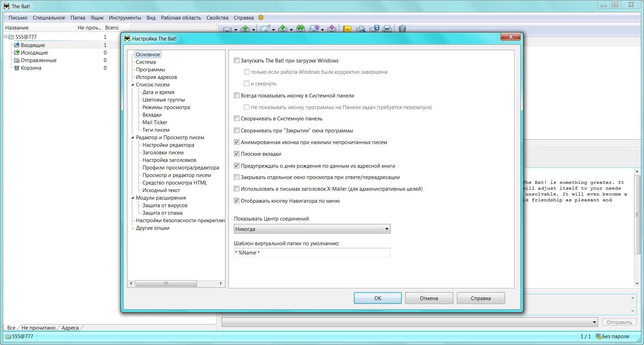Open the dropdown arrow next to new message icon
The width and height of the screenshot is (644, 345).
273,30
